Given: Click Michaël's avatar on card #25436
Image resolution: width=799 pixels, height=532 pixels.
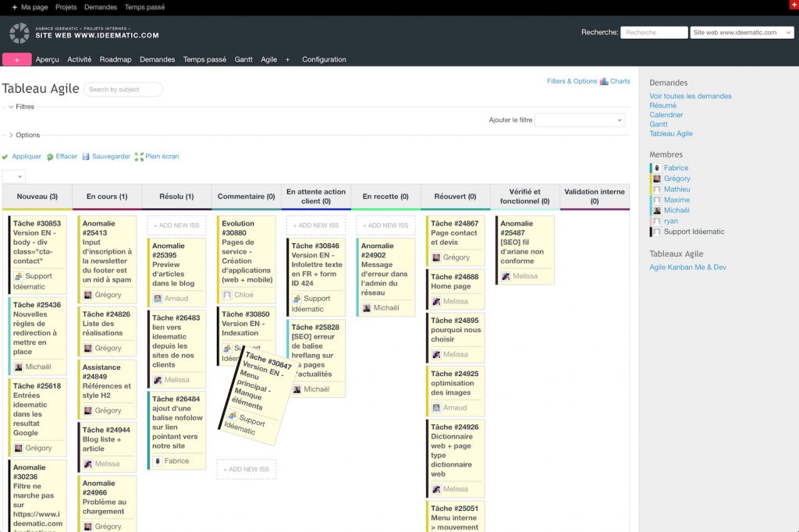Looking at the screenshot, I should [x=19, y=367].
